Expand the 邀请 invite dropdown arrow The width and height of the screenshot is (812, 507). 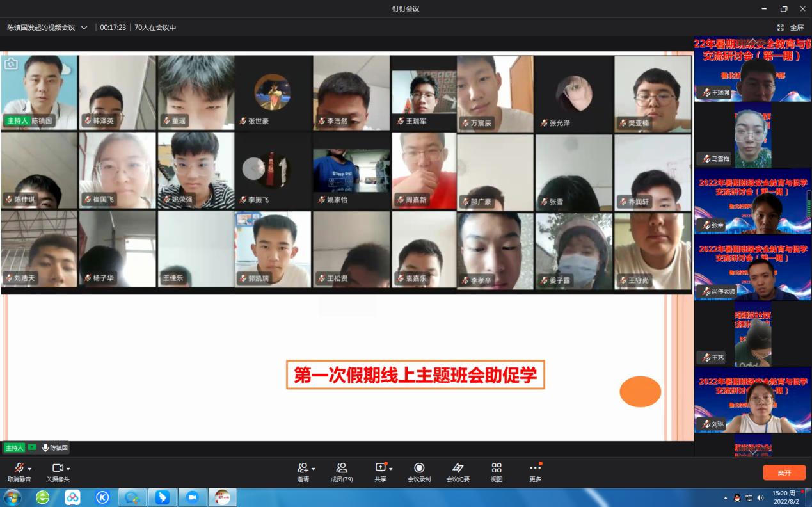313,469
